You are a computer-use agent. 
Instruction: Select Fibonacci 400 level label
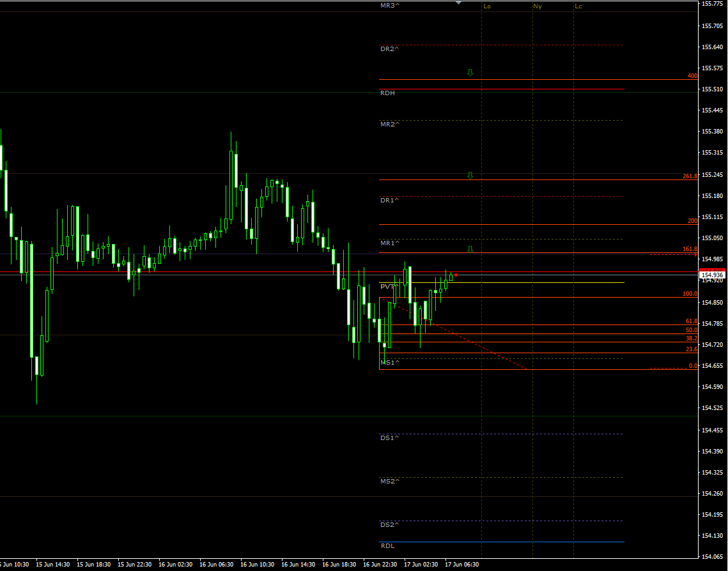click(x=692, y=75)
